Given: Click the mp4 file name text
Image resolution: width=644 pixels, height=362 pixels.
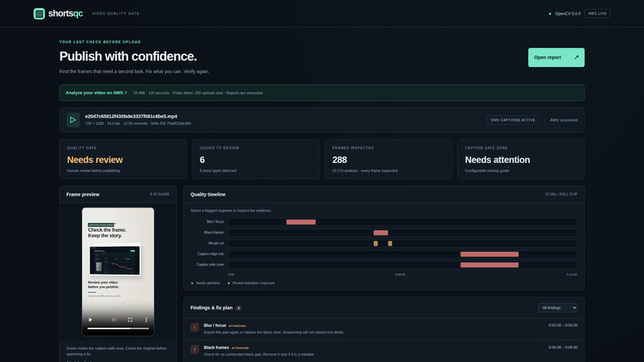Looking at the screenshot, I should pyautogui.click(x=131, y=117).
